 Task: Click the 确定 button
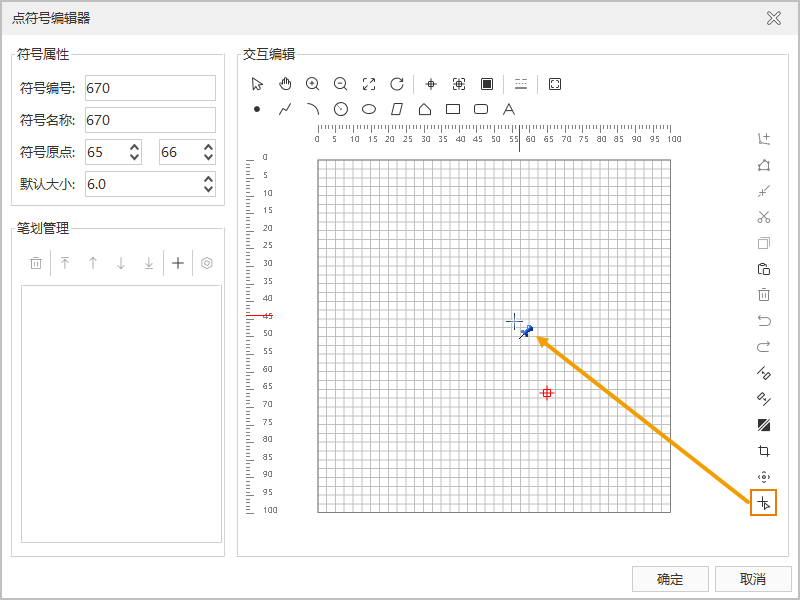pos(670,579)
